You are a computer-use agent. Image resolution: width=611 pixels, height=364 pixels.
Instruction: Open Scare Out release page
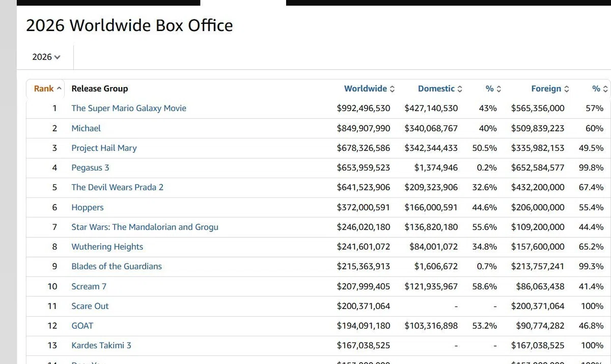point(90,306)
